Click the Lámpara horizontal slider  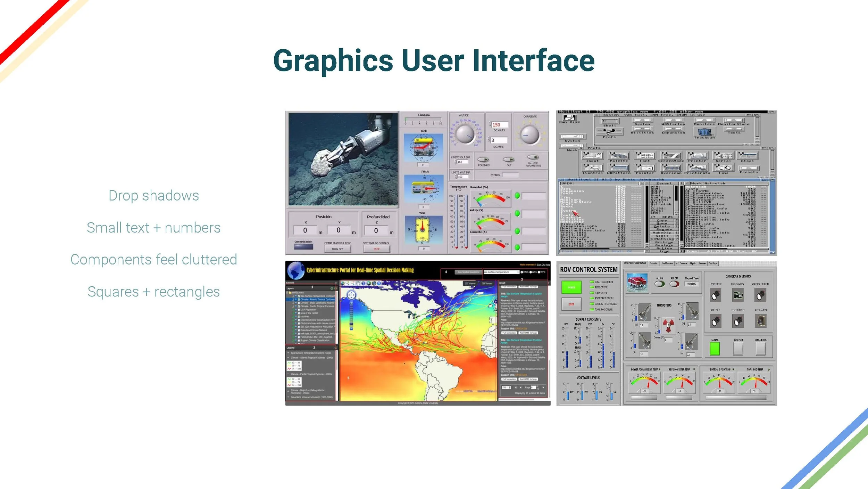(x=423, y=119)
